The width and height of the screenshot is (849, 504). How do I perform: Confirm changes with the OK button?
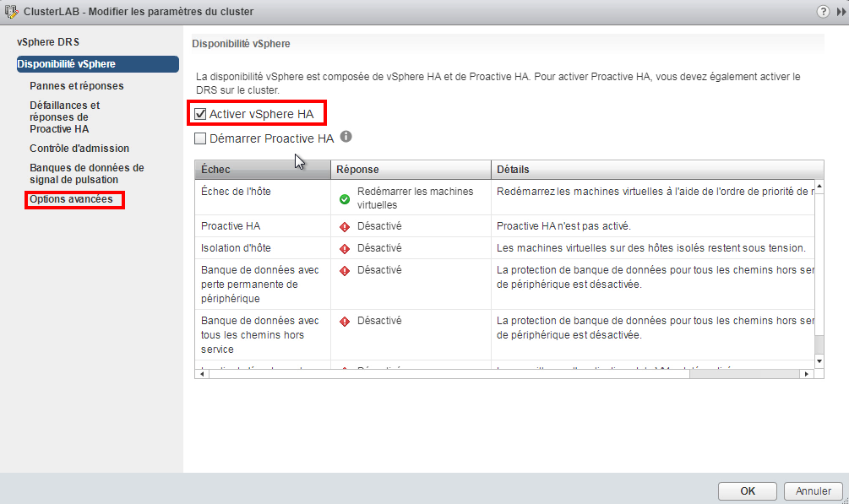point(748,491)
